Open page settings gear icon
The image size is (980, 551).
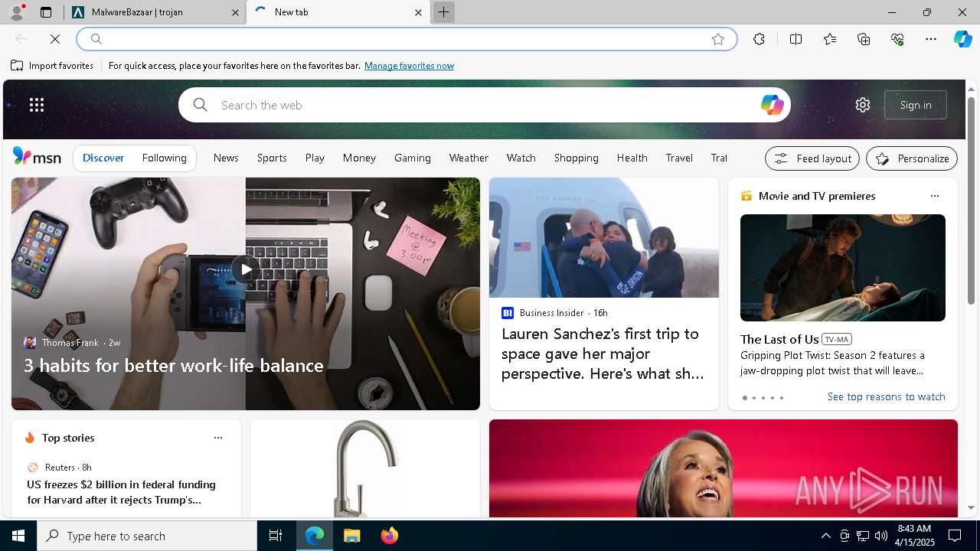[x=863, y=105]
